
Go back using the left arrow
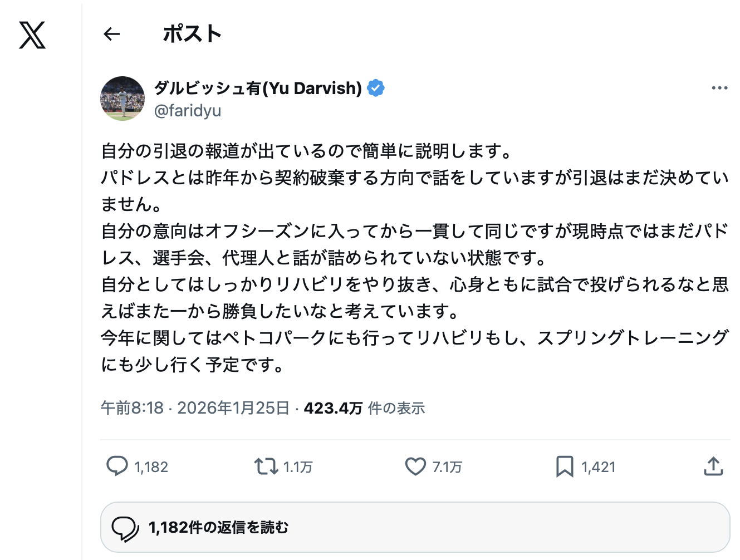[112, 35]
